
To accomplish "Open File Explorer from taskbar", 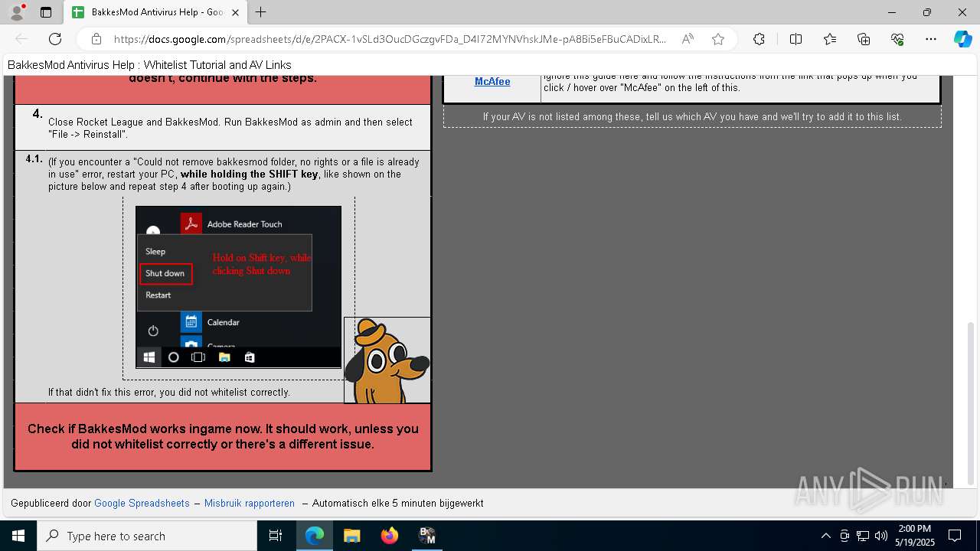I will pyautogui.click(x=351, y=536).
